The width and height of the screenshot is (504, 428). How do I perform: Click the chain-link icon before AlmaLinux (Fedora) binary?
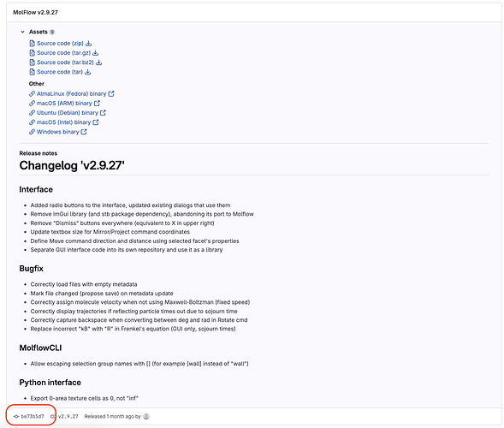point(32,94)
